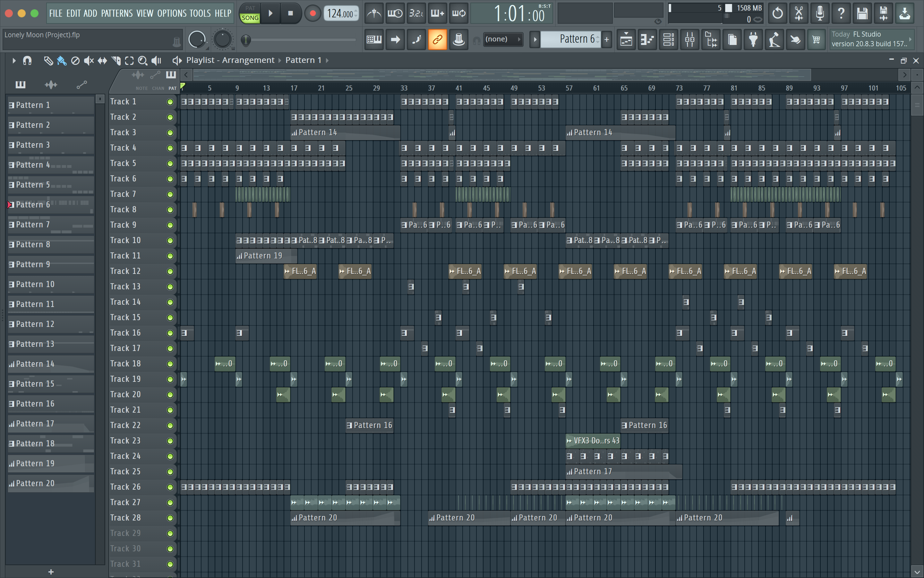Open the mixer window
924x578 pixels.
pos(689,39)
